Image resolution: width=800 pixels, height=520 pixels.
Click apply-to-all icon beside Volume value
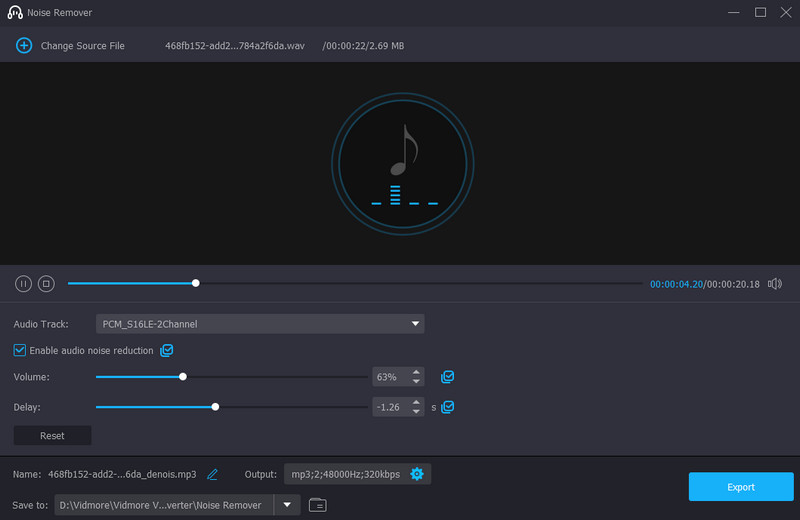pyautogui.click(x=448, y=377)
